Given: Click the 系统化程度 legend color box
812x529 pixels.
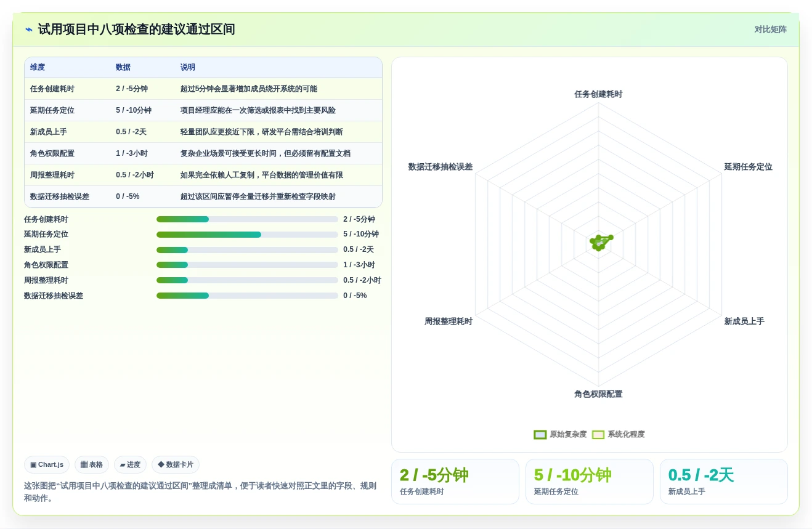Looking at the screenshot, I should 598,435.
